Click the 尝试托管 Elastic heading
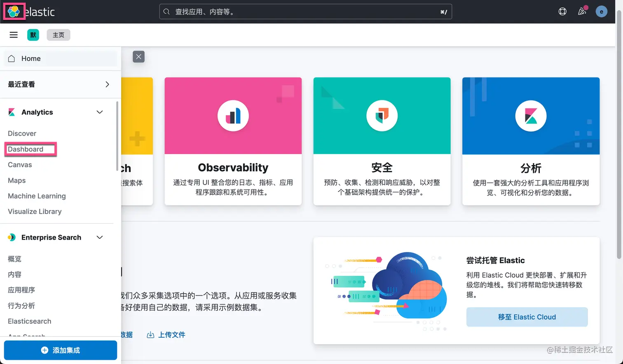Screen dimensions: 623x364 point(496,260)
